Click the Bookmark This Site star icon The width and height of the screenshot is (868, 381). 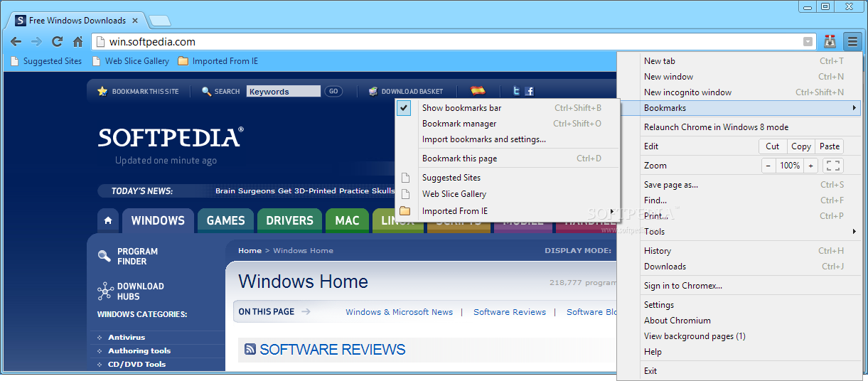pos(102,91)
